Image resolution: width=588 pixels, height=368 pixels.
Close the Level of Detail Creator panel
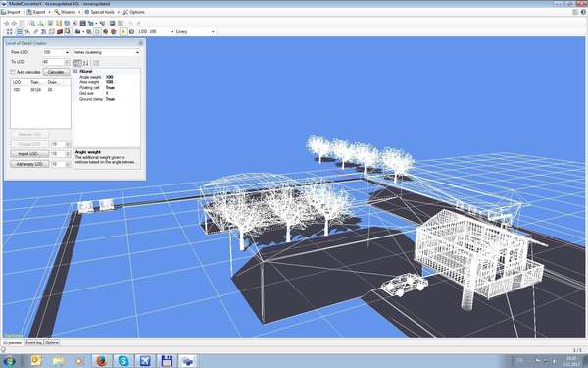coord(141,43)
